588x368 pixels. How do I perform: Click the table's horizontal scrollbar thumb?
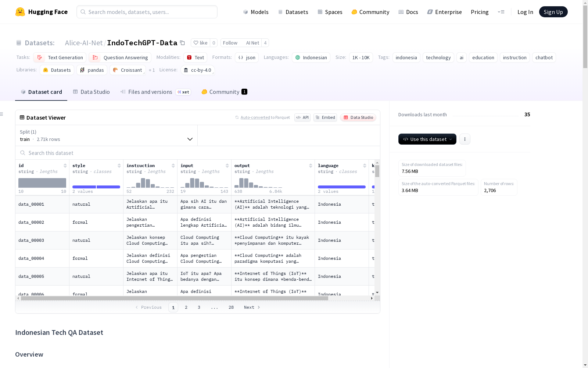click(174, 298)
